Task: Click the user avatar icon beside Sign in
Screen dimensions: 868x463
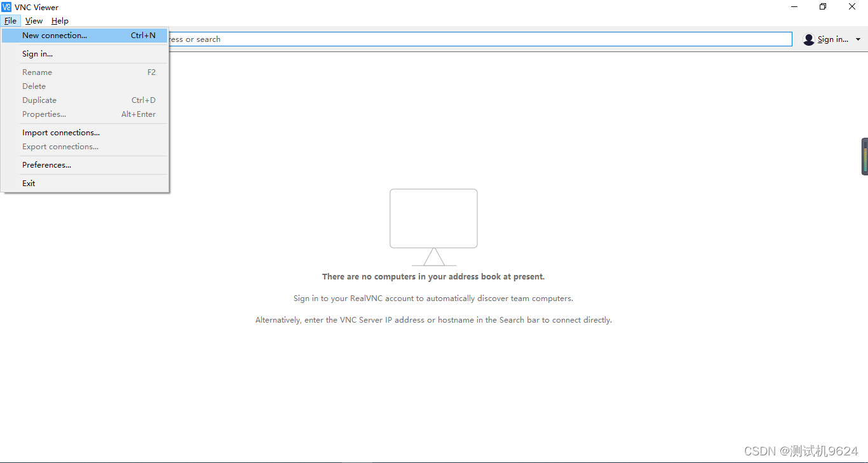Action: pos(808,39)
